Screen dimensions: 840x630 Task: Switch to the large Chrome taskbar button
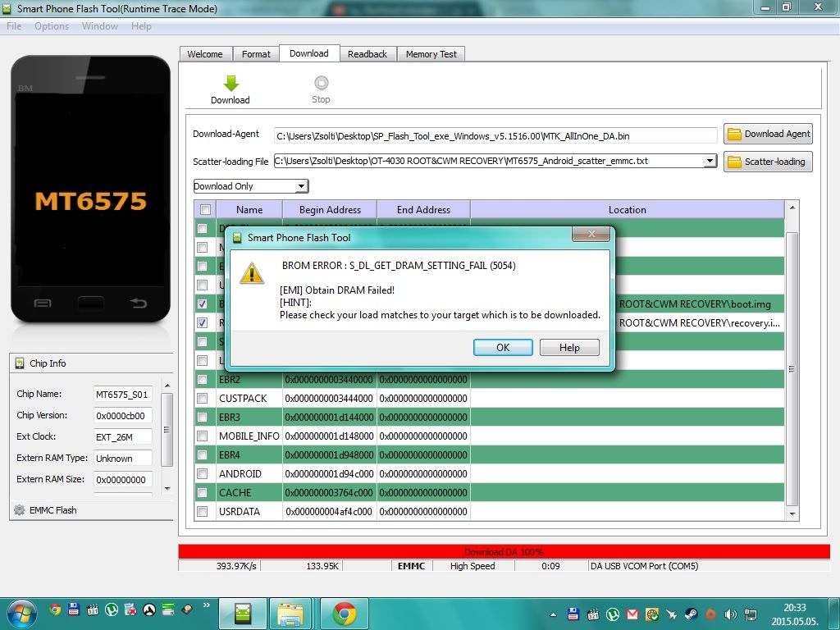pos(344,614)
